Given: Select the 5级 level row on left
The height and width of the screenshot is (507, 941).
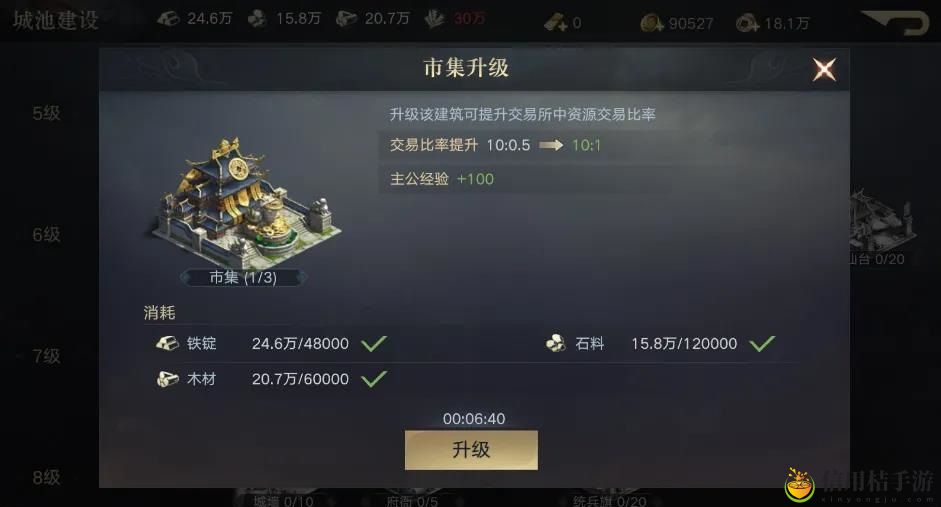Looking at the screenshot, I should [x=47, y=113].
